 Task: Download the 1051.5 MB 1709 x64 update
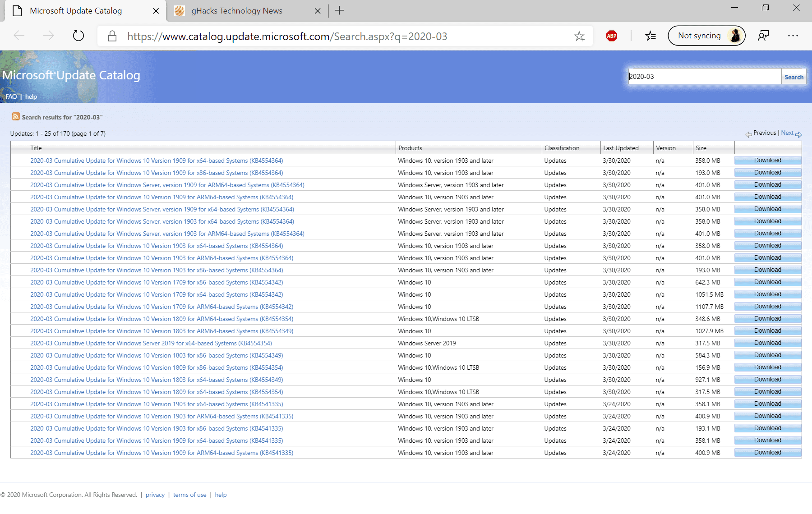[x=768, y=294]
